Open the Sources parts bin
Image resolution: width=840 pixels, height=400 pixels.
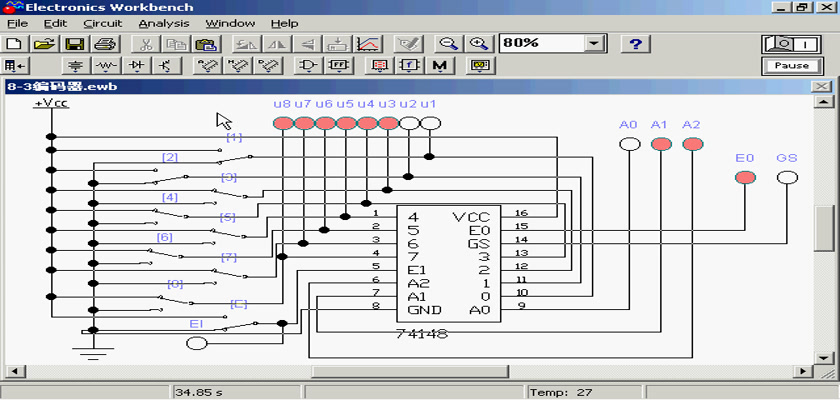pyautogui.click(x=77, y=66)
